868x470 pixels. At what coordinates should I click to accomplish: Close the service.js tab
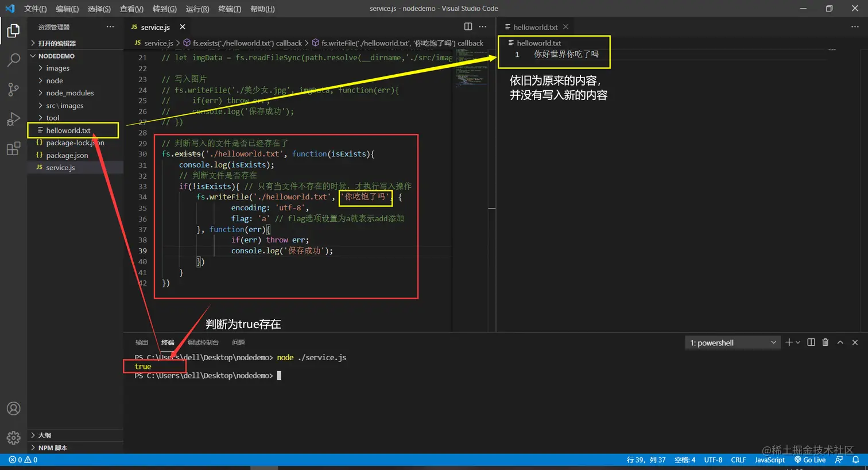tap(183, 27)
